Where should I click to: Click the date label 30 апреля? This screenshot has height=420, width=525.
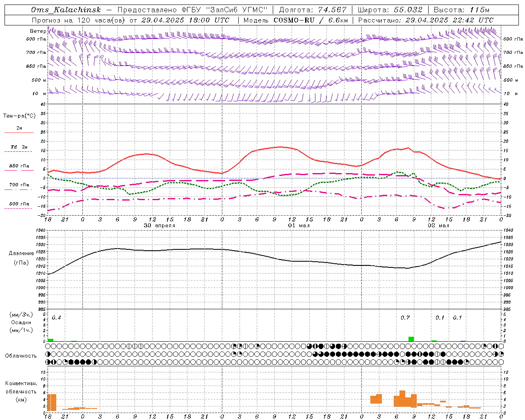click(159, 225)
